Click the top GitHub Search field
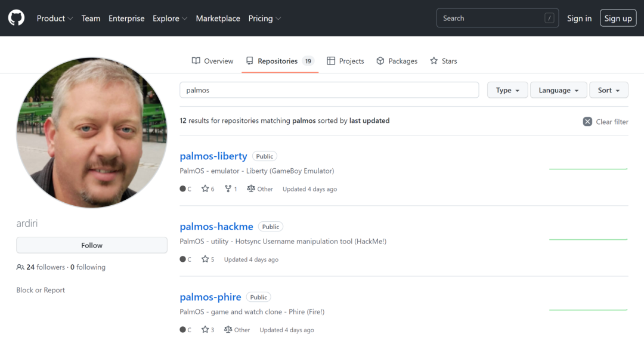Image resolution: width=644 pixels, height=340 pixels. point(497,18)
